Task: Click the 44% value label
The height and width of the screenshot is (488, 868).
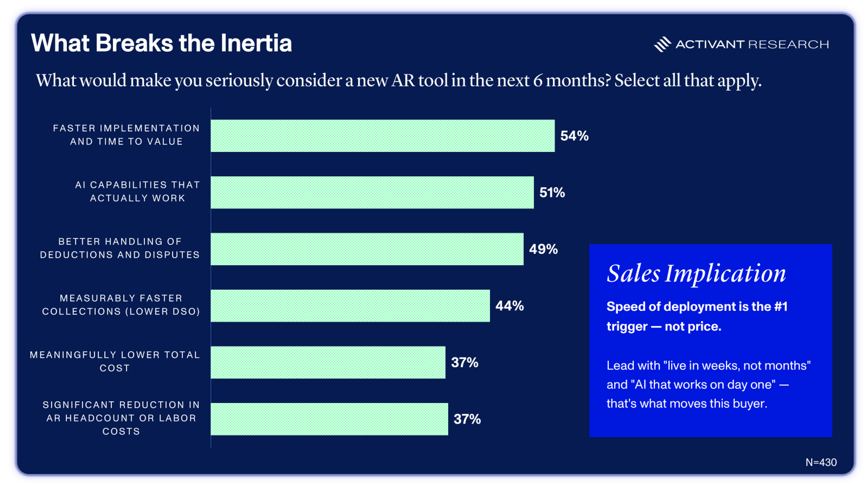Action: [509, 306]
